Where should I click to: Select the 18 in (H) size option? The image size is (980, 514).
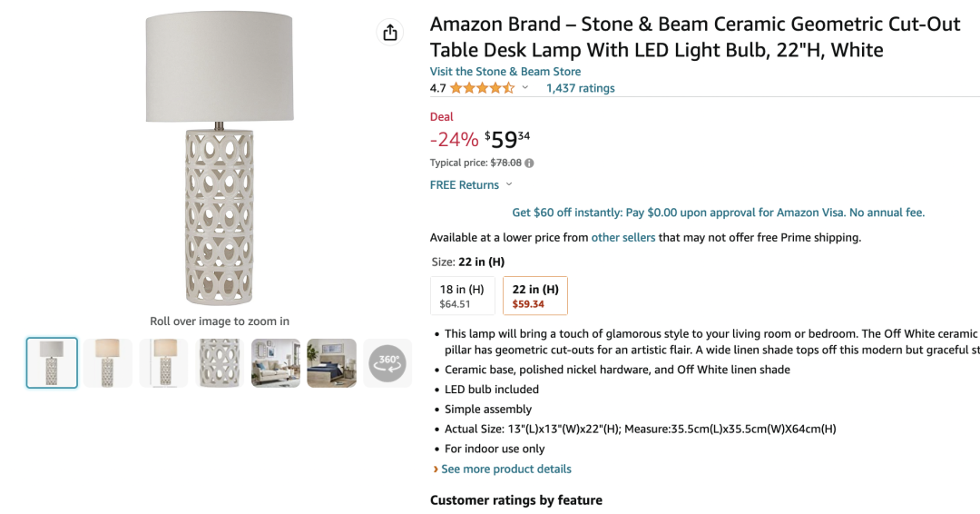click(x=462, y=296)
